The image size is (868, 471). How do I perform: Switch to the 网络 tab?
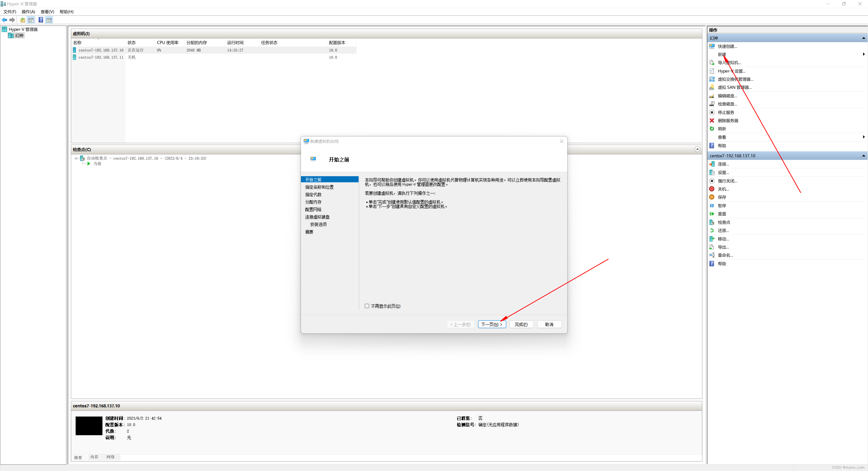(111, 457)
